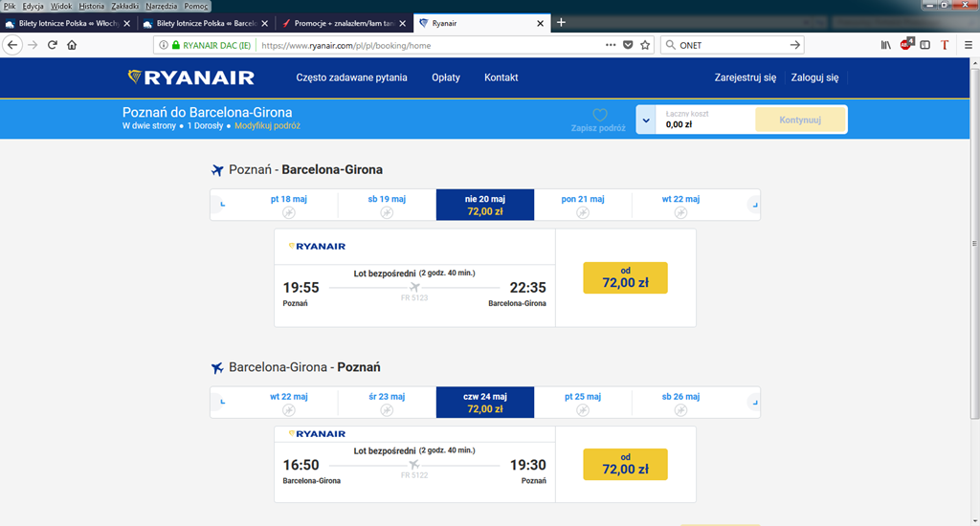The width and height of the screenshot is (980, 526).
Task: Click the Pocket save icon in address bar
Action: coord(628,45)
